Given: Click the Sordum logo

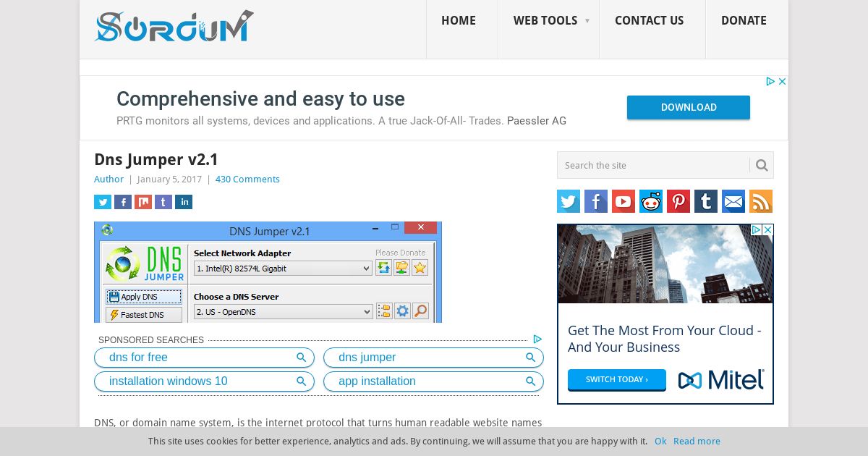Looking at the screenshot, I should click(x=174, y=27).
